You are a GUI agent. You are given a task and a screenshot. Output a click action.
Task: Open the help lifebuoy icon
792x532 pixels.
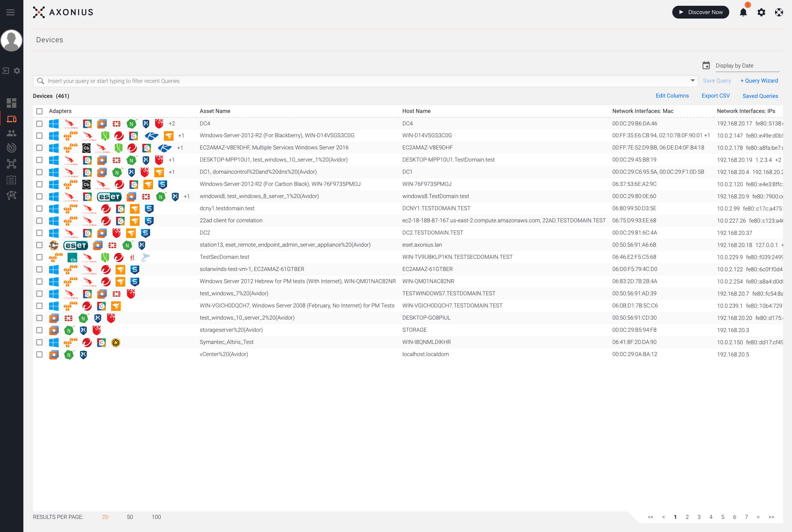click(779, 12)
